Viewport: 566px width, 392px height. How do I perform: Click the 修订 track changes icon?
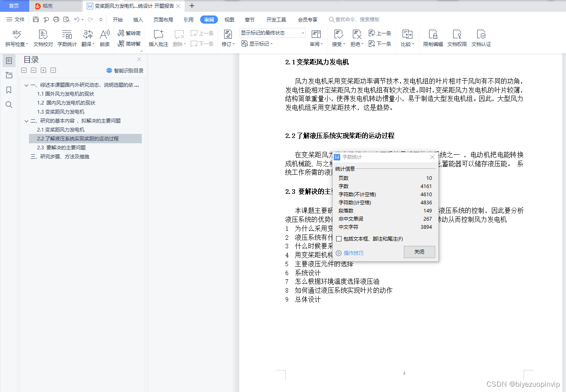pos(228,34)
